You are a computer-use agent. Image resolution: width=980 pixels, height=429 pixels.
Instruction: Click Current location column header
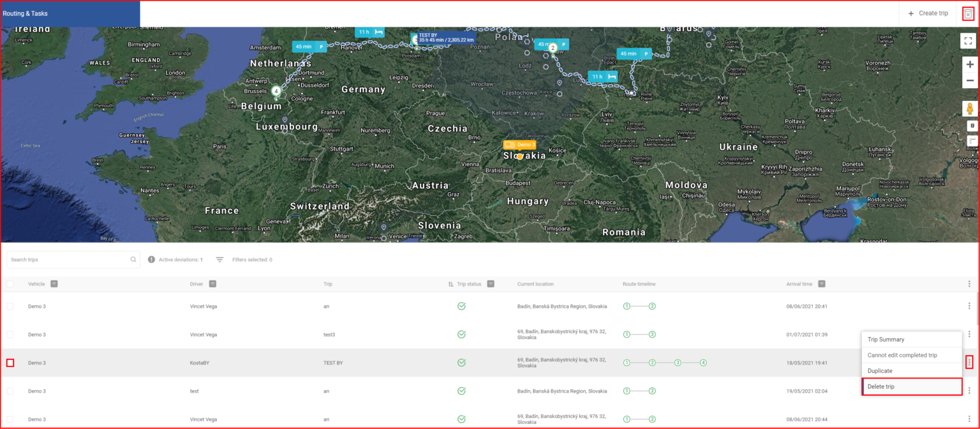535,284
